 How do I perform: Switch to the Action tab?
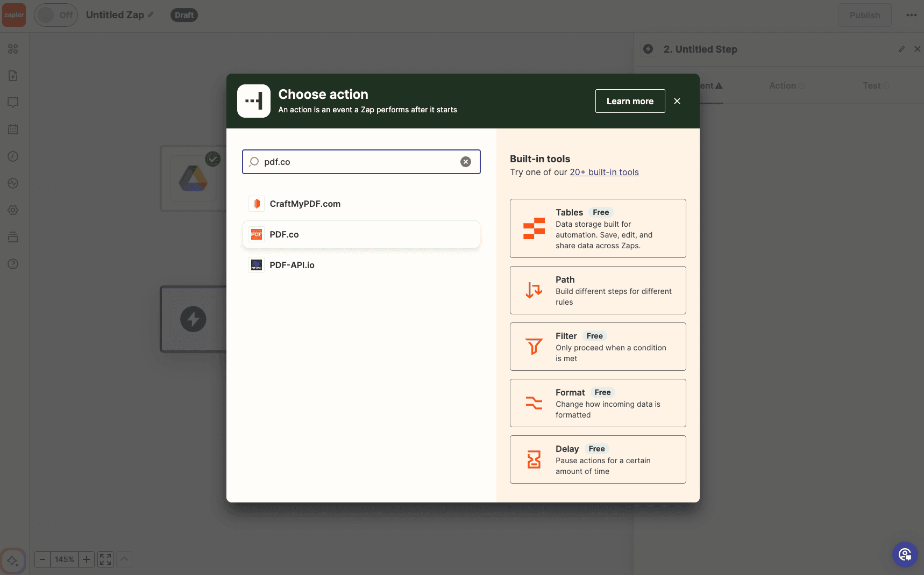[783, 85]
